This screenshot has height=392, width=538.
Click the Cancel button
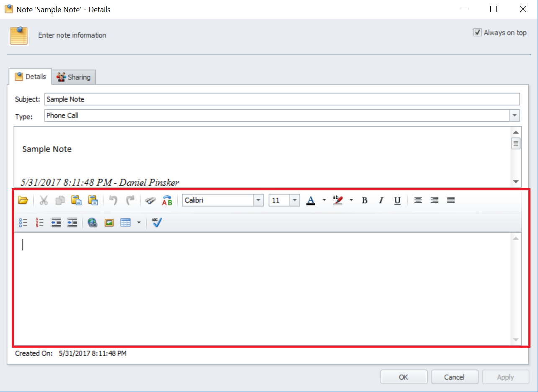454,377
